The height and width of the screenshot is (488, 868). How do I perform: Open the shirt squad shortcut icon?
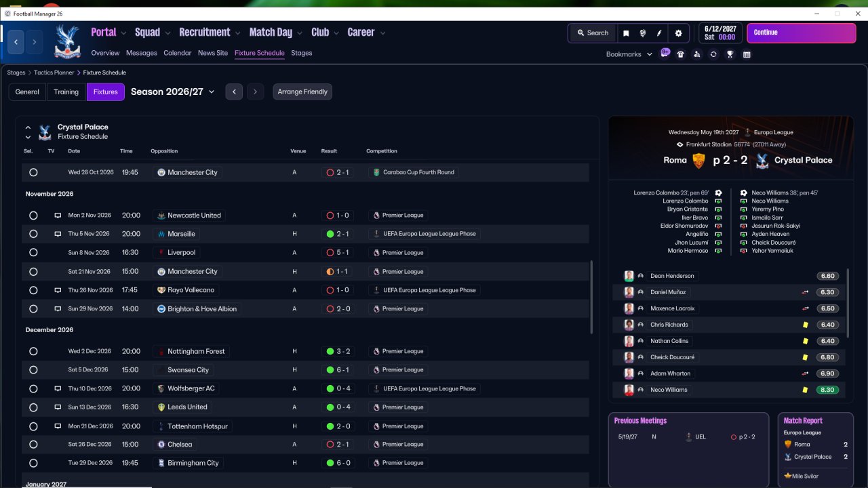[x=680, y=54]
